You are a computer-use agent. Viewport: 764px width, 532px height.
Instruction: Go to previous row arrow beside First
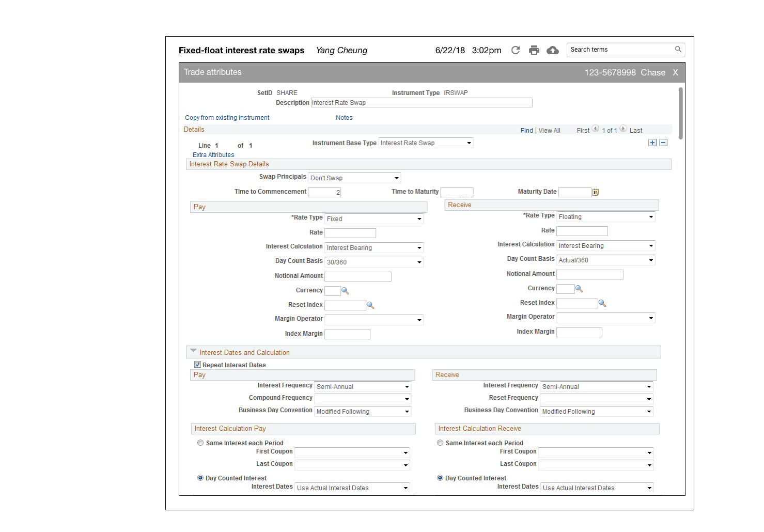[x=596, y=129]
